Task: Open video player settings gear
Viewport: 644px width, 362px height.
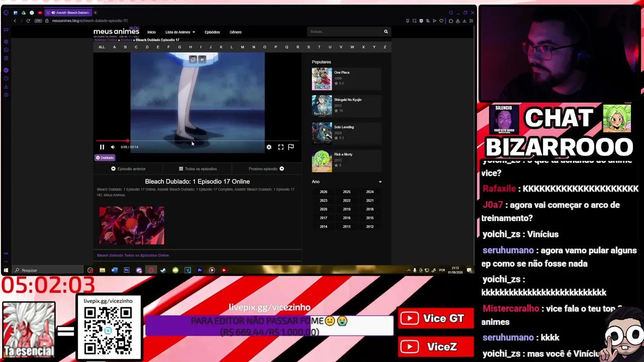Action: point(269,147)
